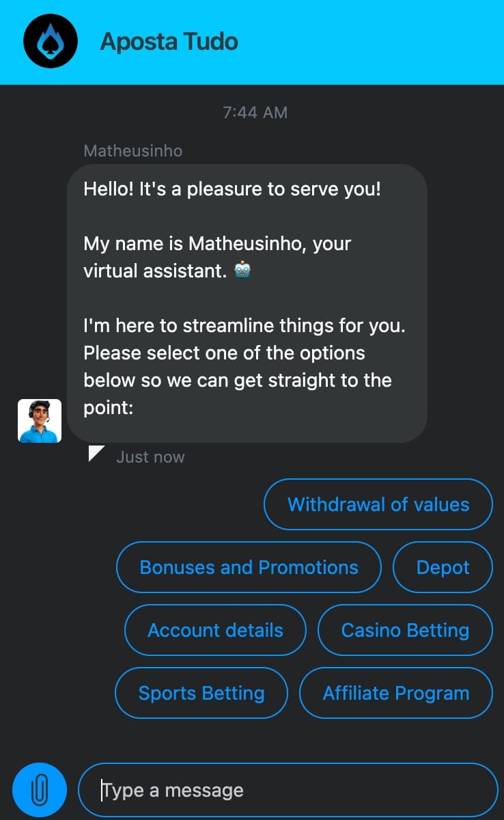The width and height of the screenshot is (504, 820).
Task: Focus the Type a message field
Action: point(288,791)
